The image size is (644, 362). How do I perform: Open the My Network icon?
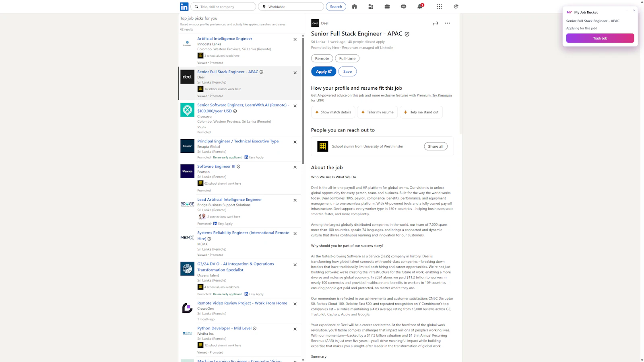coord(371,6)
